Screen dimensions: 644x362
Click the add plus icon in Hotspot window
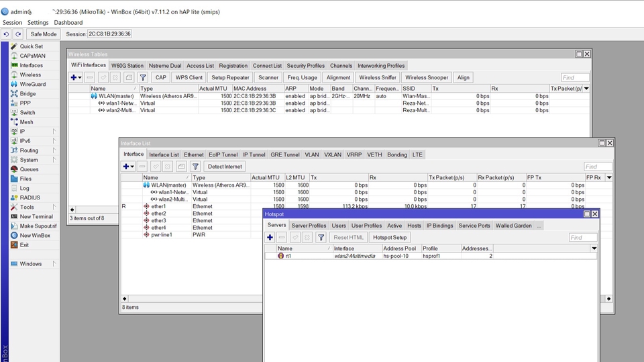point(270,237)
